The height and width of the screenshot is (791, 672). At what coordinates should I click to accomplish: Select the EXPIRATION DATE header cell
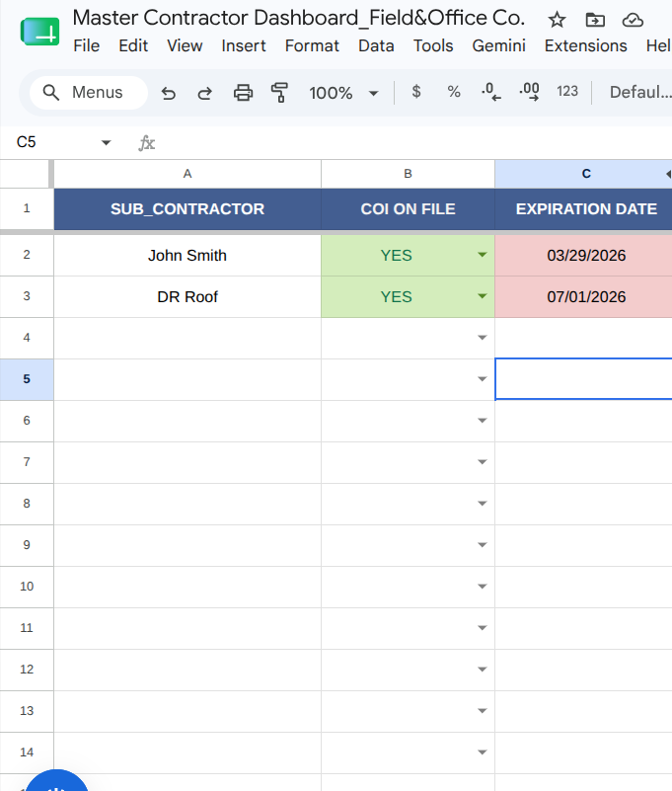[584, 208]
